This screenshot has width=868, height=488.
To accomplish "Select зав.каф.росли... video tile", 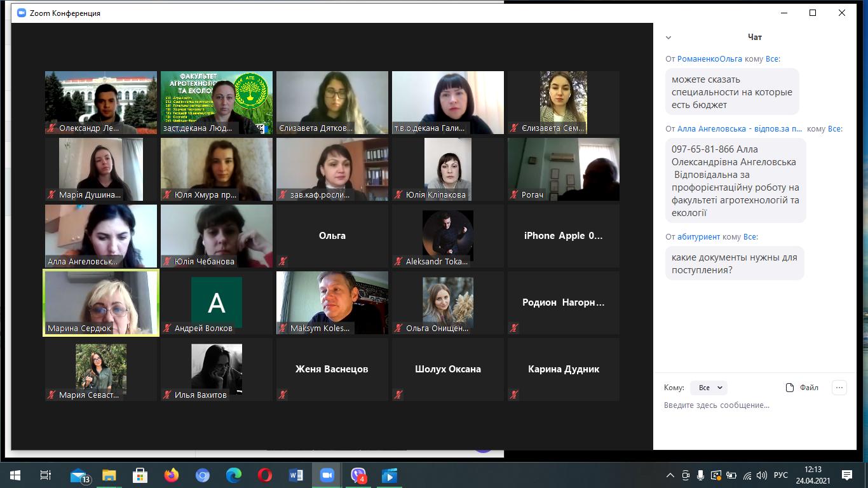I will tap(332, 169).
